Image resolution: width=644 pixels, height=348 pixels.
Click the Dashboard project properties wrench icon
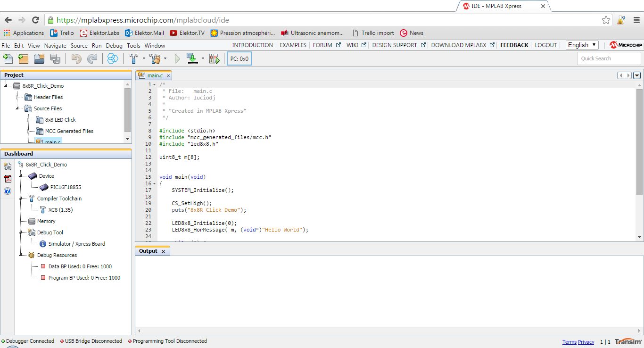coord(8,166)
